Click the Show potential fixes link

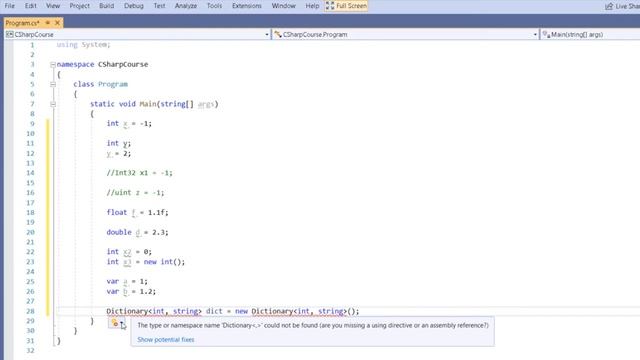(x=166, y=340)
